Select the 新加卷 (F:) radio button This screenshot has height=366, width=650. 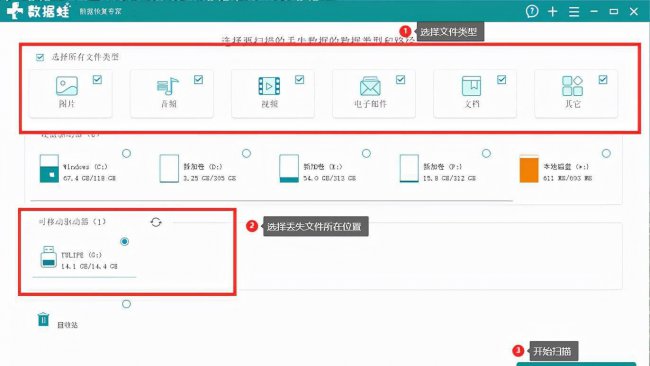click(486, 153)
